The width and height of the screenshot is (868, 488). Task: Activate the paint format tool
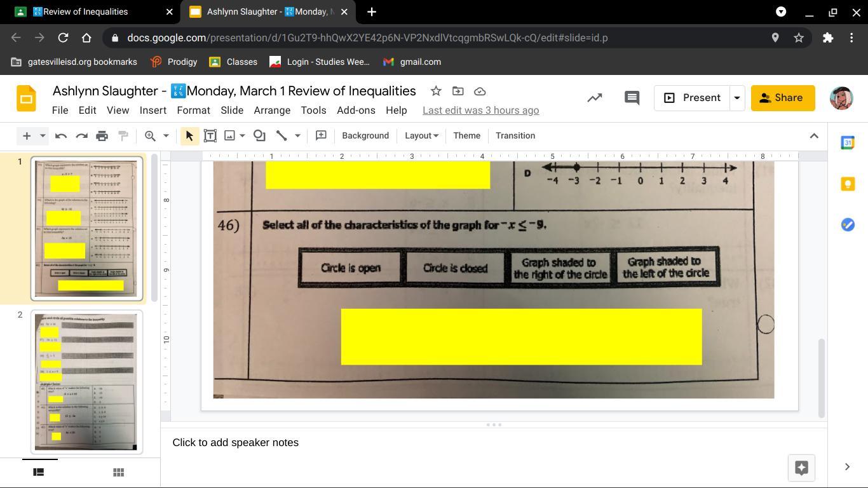(123, 135)
